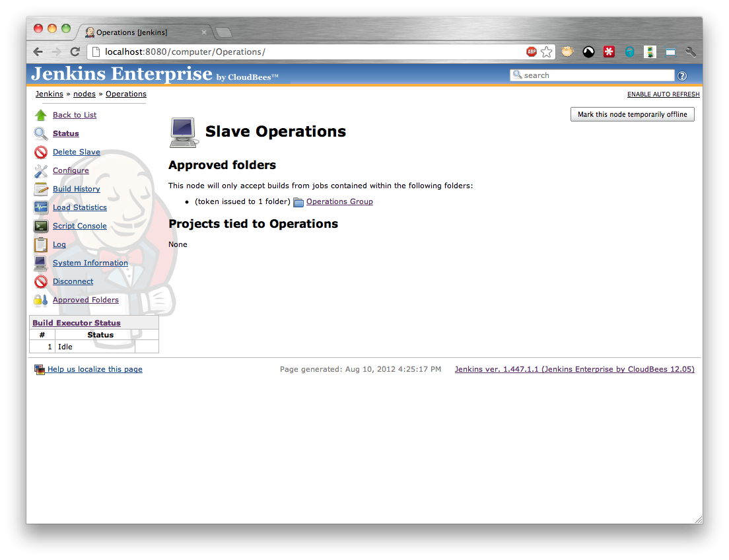729x560 pixels.
Task: Click the AdBlock ABP extension icon
Action: point(532,52)
